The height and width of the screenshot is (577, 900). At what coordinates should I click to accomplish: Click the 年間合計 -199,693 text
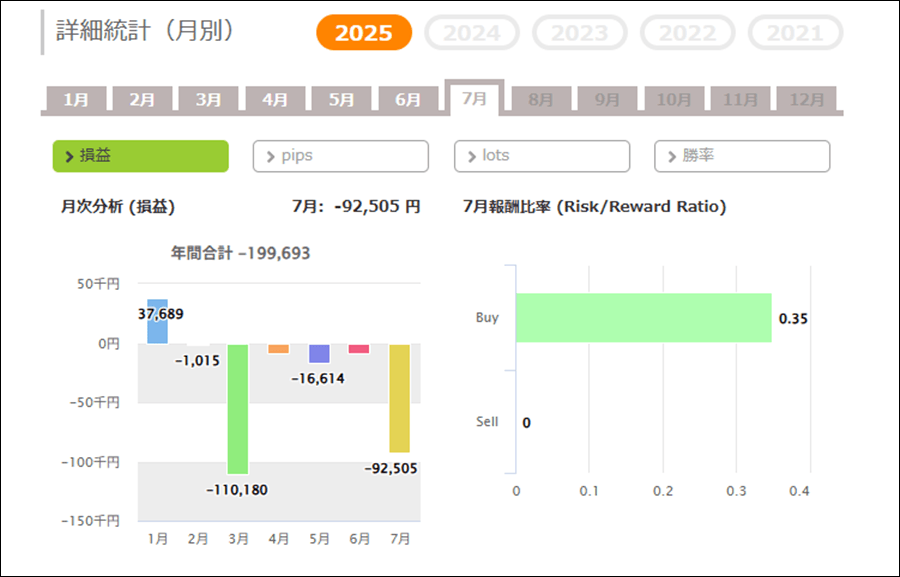click(240, 253)
